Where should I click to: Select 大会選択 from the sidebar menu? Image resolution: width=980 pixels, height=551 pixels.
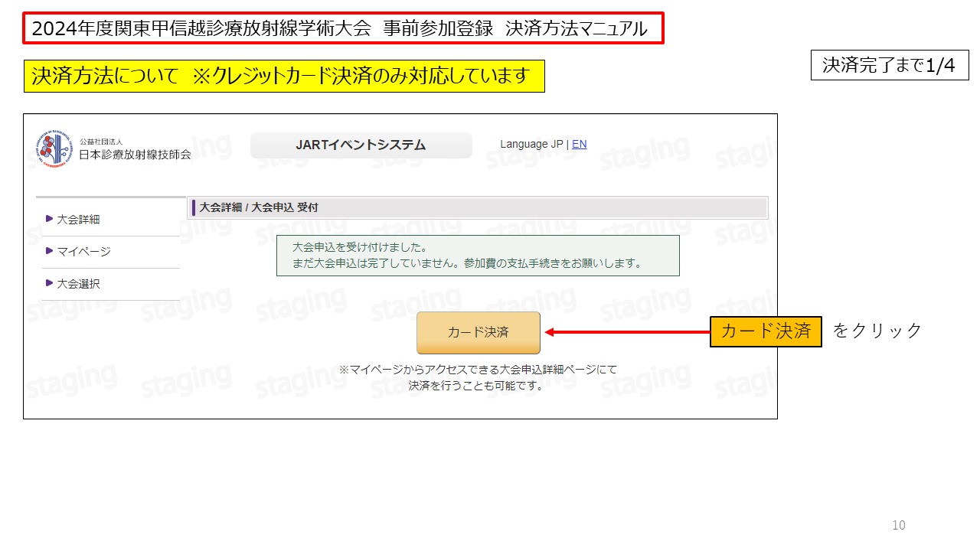78,284
